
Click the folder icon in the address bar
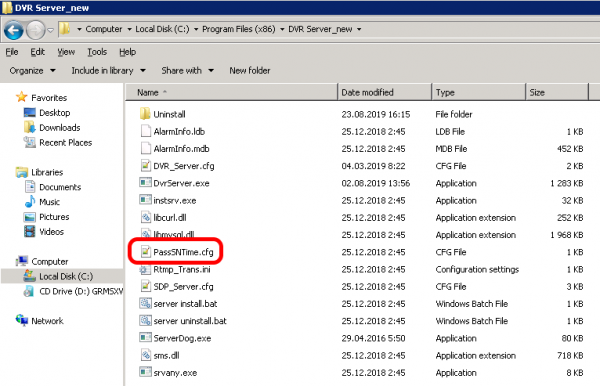(x=65, y=29)
